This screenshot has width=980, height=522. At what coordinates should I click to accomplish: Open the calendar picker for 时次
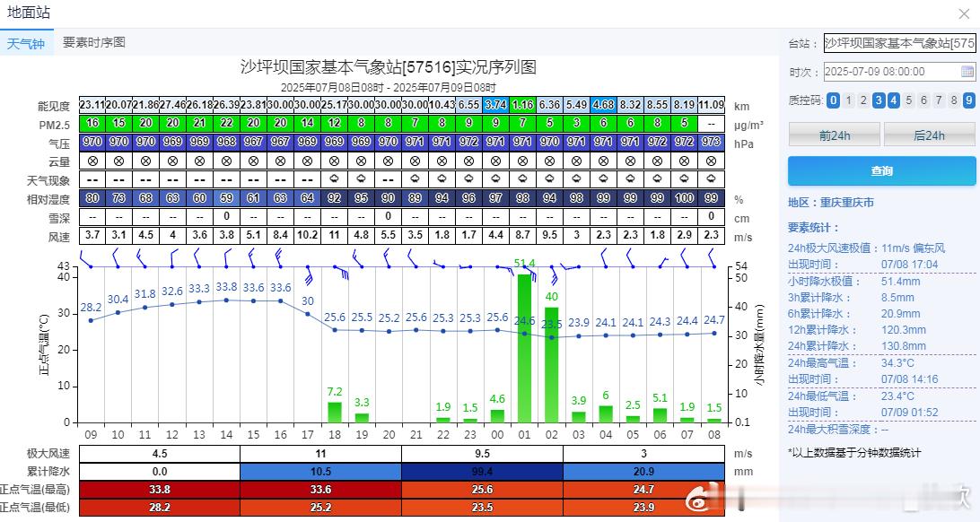click(967, 71)
